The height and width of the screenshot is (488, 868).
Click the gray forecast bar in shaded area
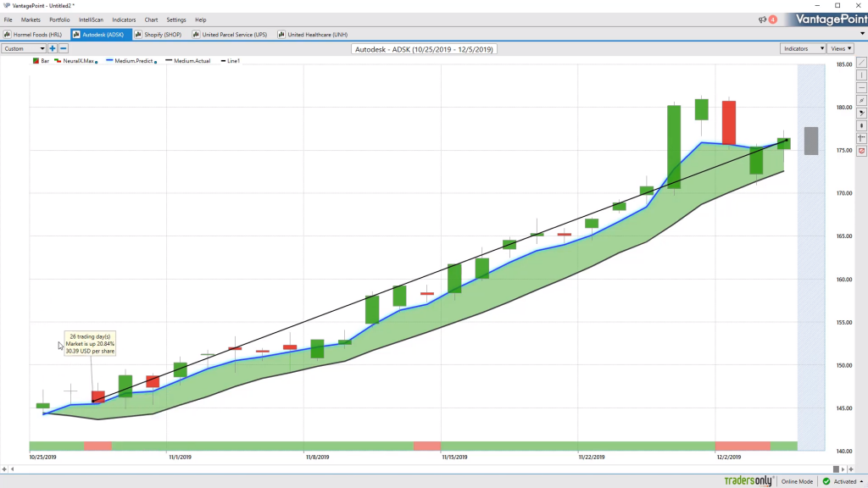click(x=811, y=141)
